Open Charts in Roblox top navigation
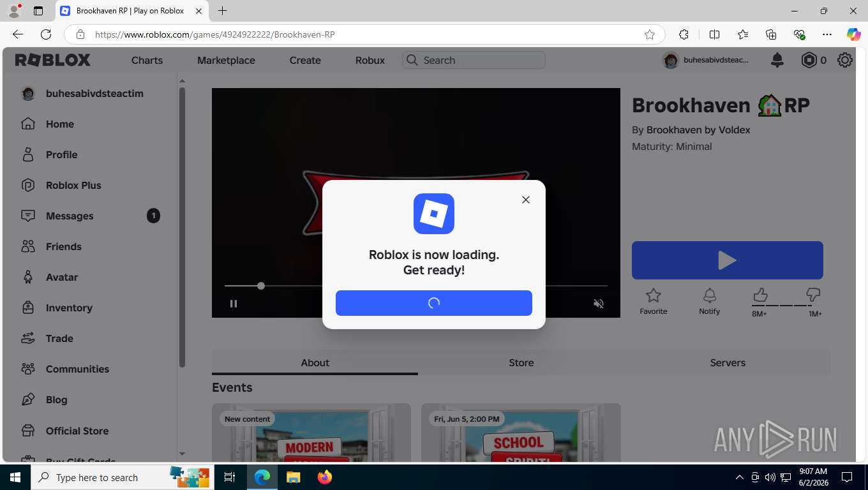The image size is (868, 490). point(147,60)
